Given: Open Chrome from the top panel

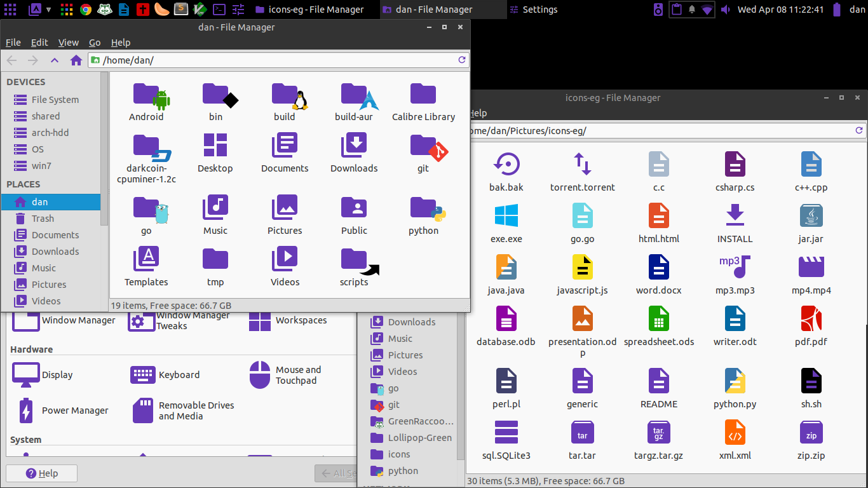Looking at the screenshot, I should 85,10.
